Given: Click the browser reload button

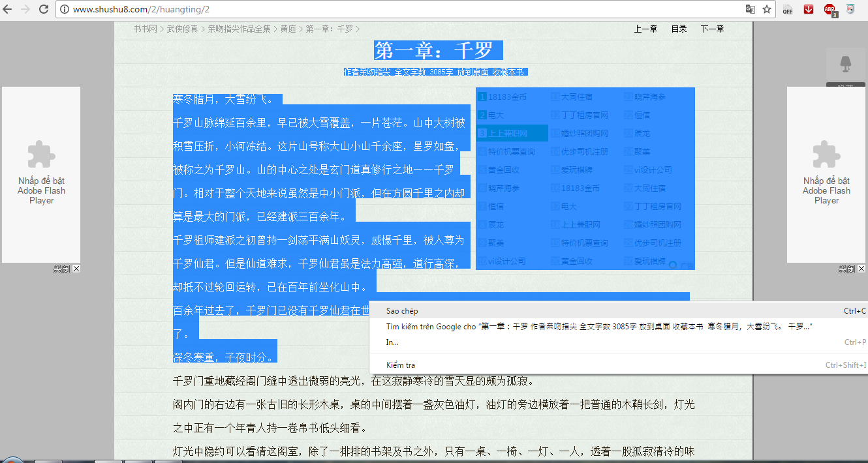Looking at the screenshot, I should tap(44, 10).
